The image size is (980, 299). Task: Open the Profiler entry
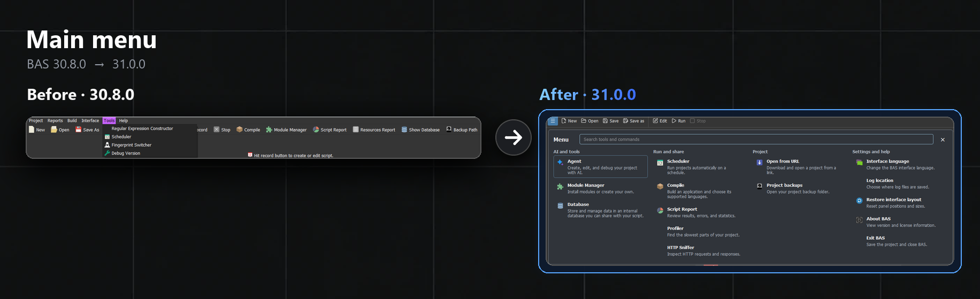(703, 232)
